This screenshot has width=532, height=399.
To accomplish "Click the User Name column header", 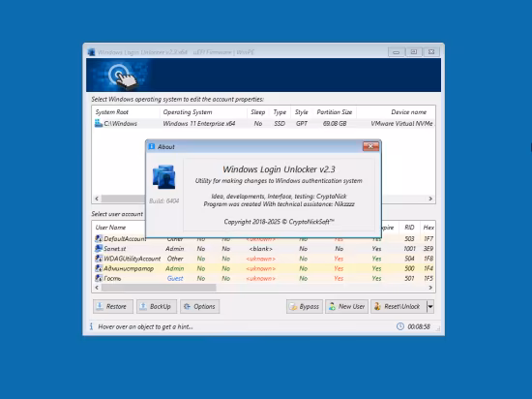I will pyautogui.click(x=119, y=228).
